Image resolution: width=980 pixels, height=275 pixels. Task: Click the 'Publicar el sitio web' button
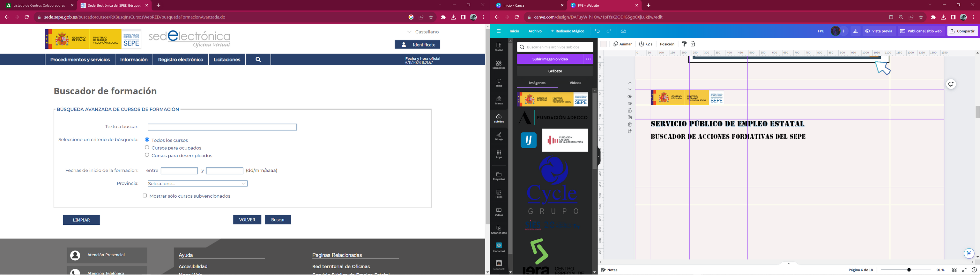coord(921,31)
